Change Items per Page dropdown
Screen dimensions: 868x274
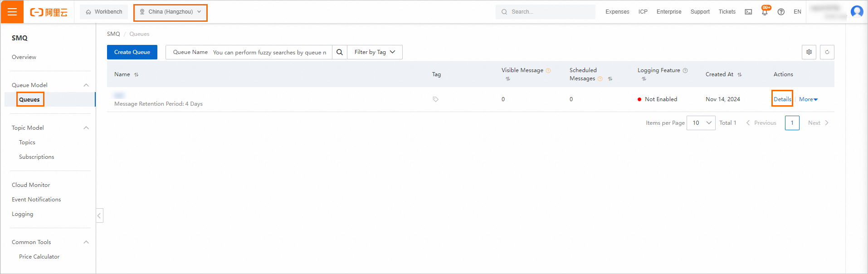pos(701,123)
